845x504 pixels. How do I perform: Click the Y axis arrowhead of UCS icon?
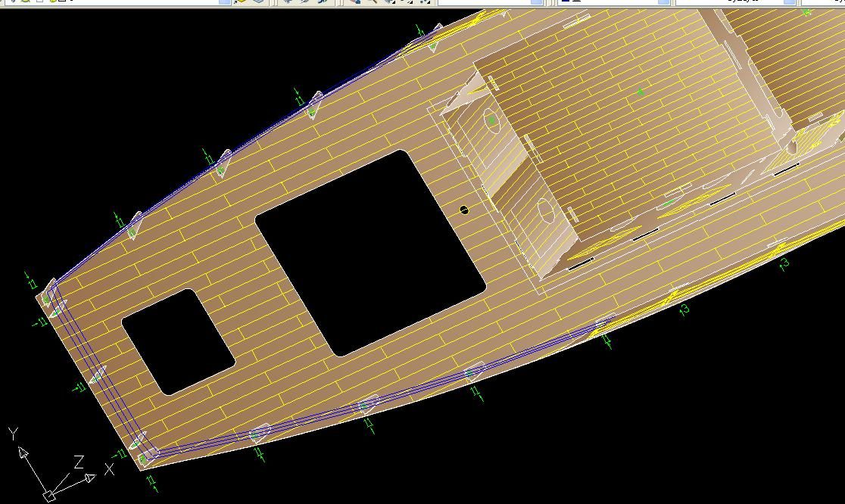coord(23,452)
